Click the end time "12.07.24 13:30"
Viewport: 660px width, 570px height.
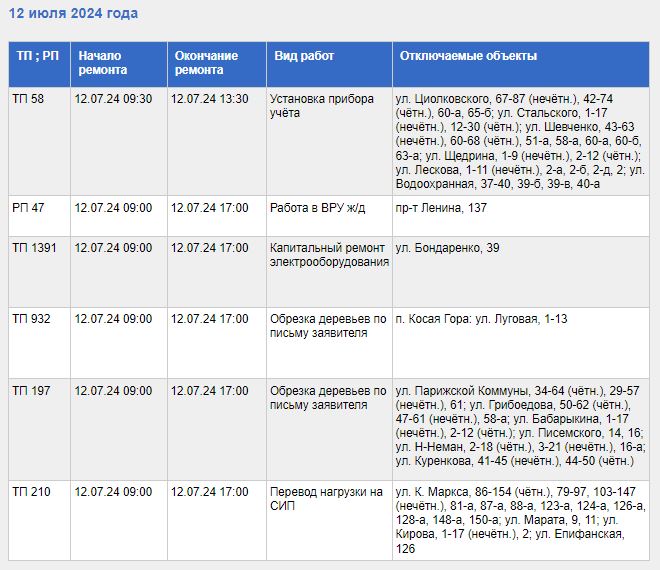210,99
